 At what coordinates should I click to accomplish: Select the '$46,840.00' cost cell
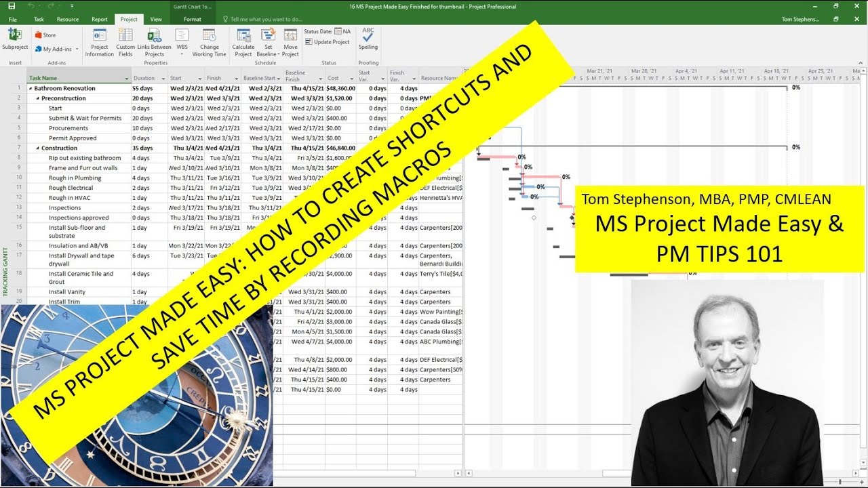coord(340,148)
